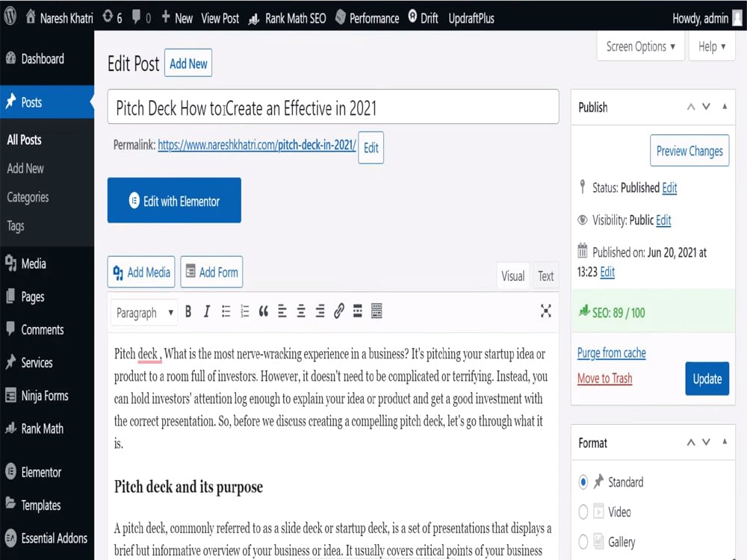Align text left
Screen dimensions: 747x560
coord(282,311)
